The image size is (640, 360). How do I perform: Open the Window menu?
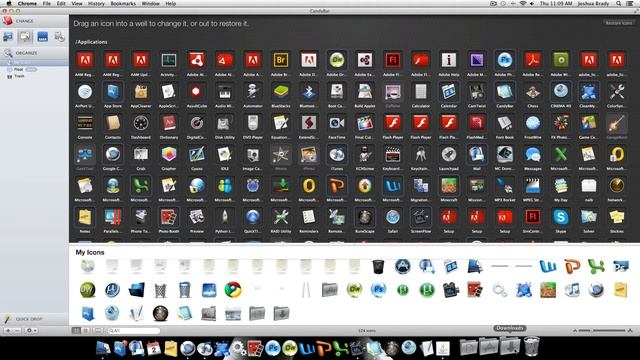click(x=151, y=3)
